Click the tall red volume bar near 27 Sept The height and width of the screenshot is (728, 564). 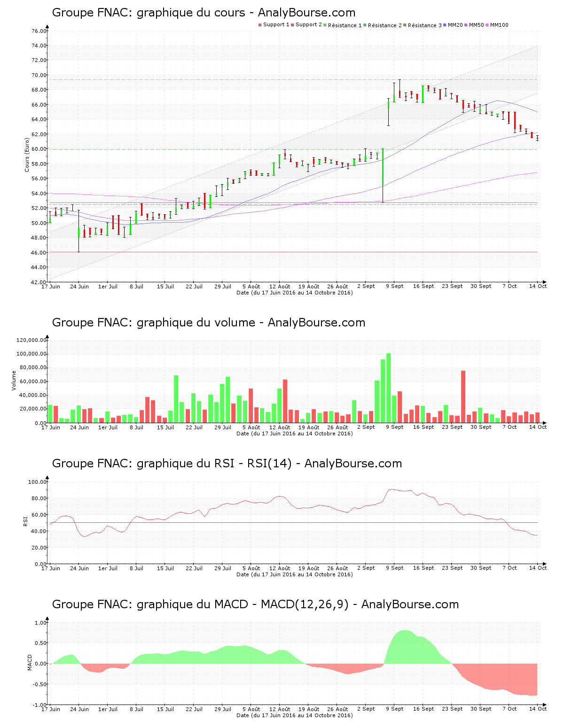point(463,397)
